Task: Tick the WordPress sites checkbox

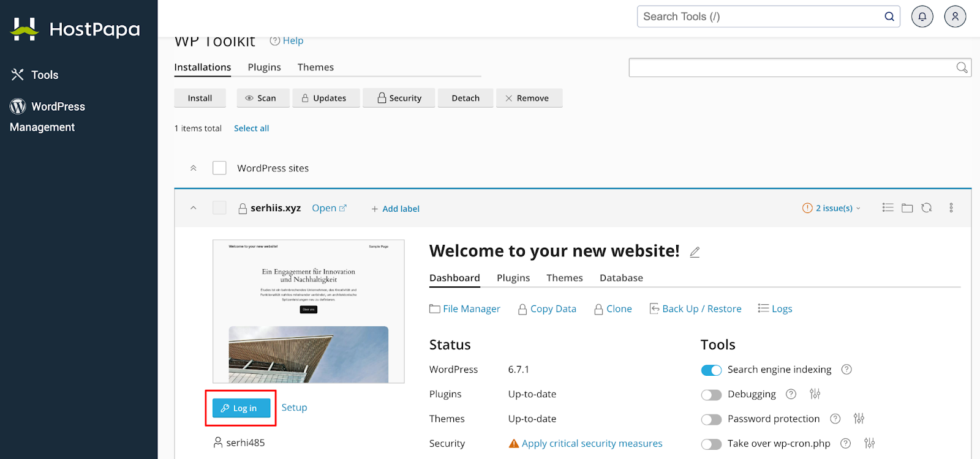Action: pos(219,168)
